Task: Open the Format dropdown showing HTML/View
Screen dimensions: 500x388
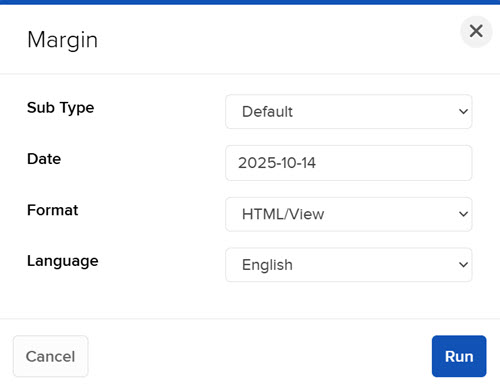Action: tap(349, 214)
